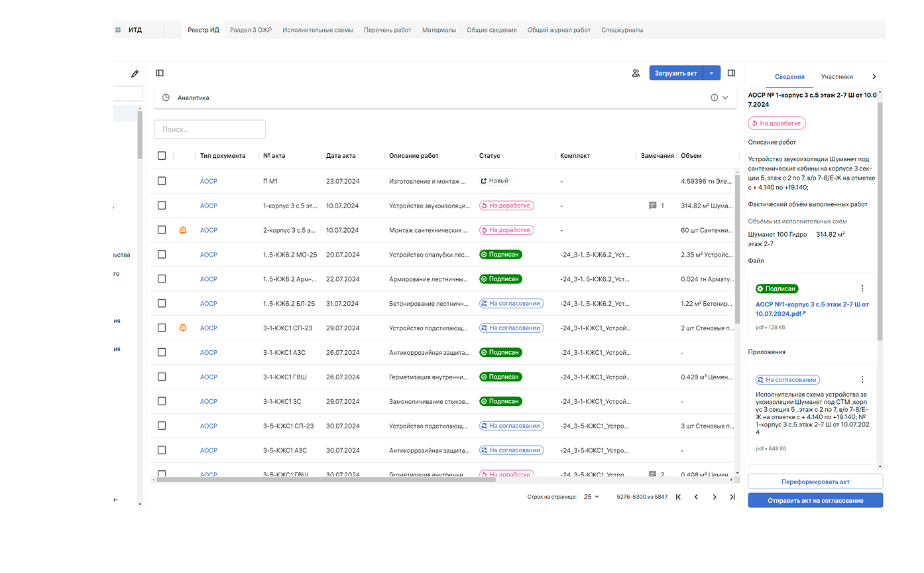Open the Материалы tab
Image resolution: width=924 pixels, height=573 pixels.
click(x=439, y=30)
